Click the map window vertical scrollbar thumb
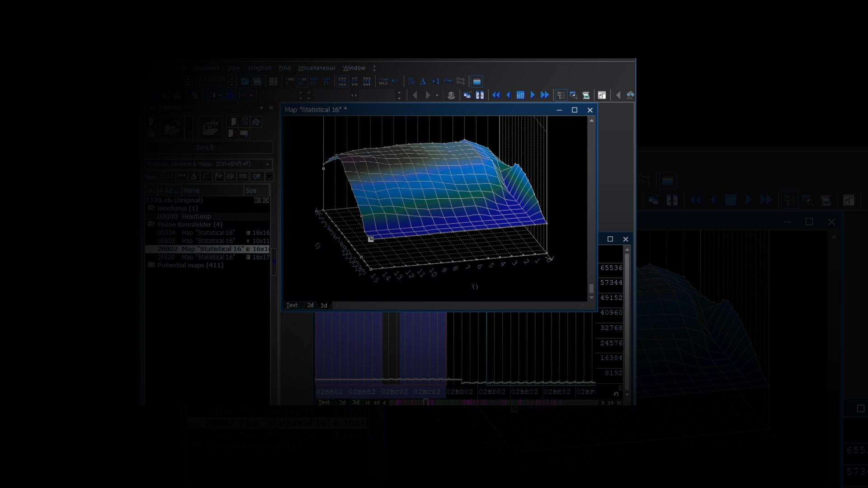 tap(591, 288)
